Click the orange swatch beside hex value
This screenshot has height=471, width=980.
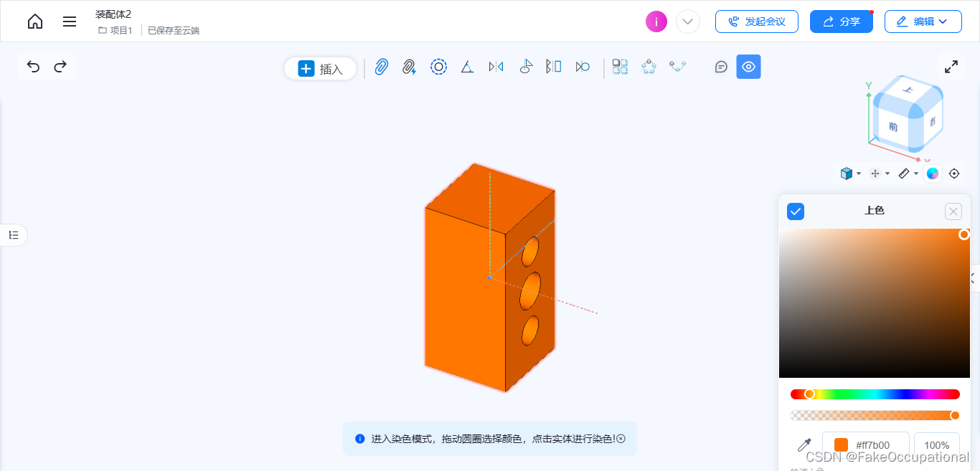pos(842,445)
